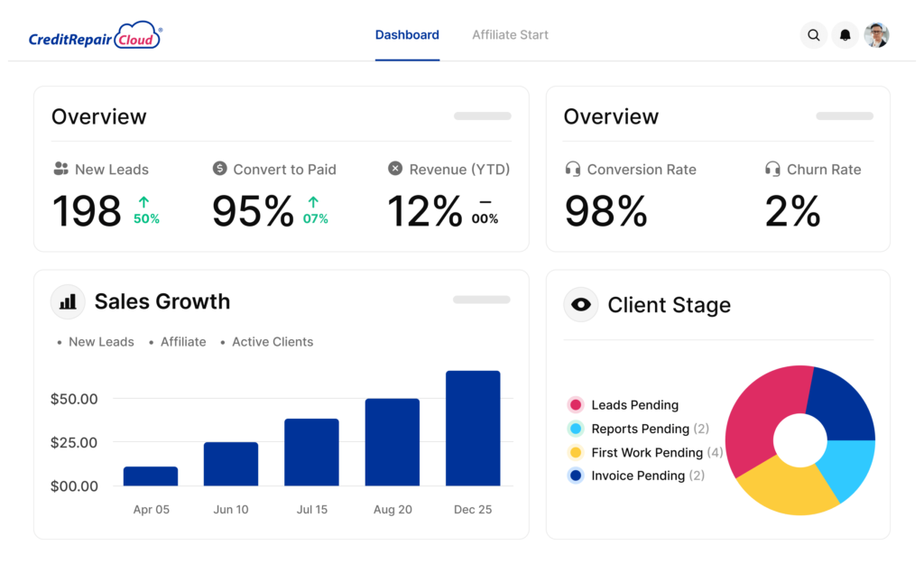Click the CreditRepair Cloud logo
This screenshot has width=924, height=573.
96,37
